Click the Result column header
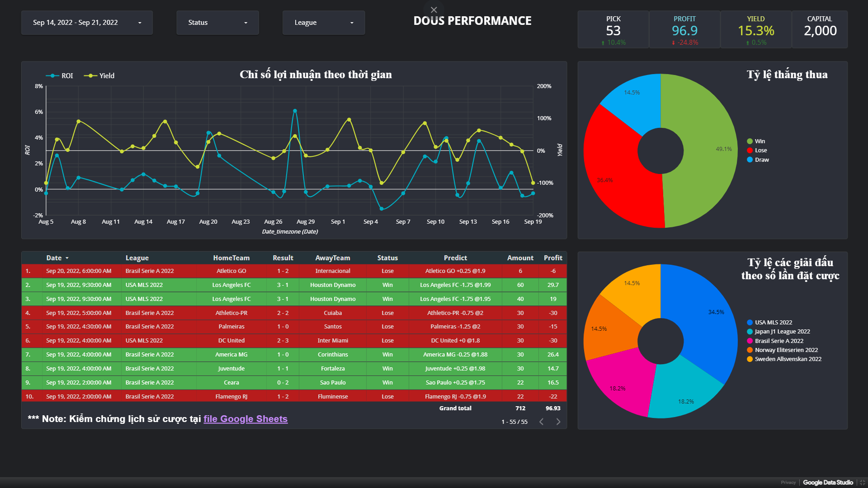This screenshot has width=868, height=488. [x=283, y=258]
